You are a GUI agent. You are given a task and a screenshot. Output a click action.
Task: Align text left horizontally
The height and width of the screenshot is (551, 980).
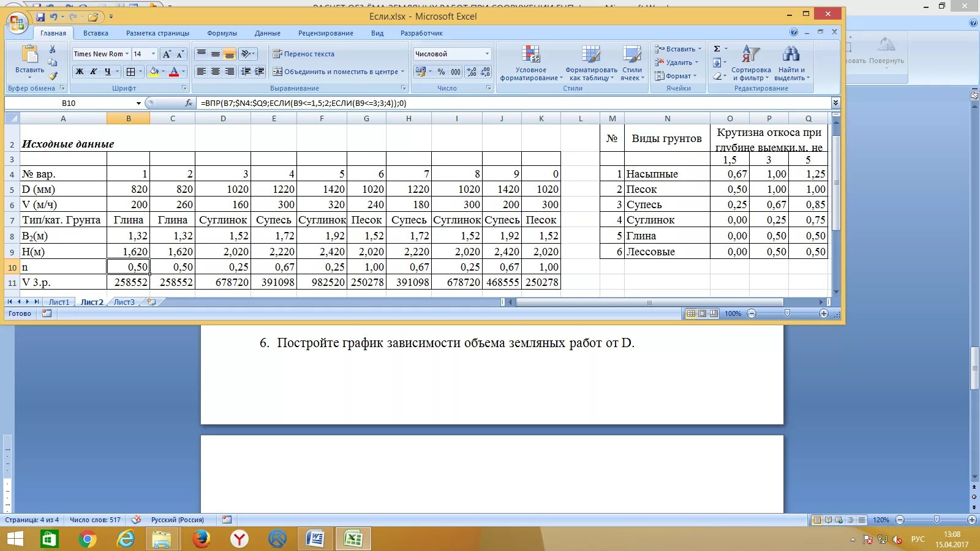(x=201, y=72)
